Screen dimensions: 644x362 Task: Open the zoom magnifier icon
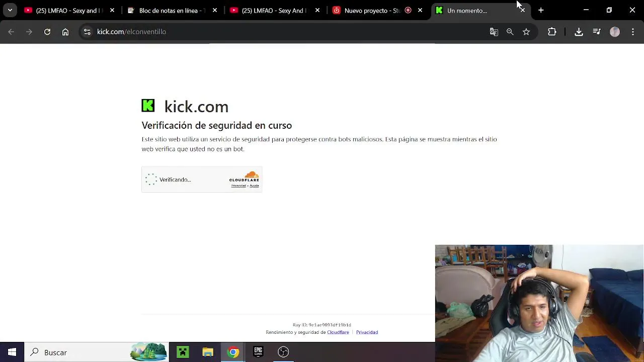[x=510, y=32]
